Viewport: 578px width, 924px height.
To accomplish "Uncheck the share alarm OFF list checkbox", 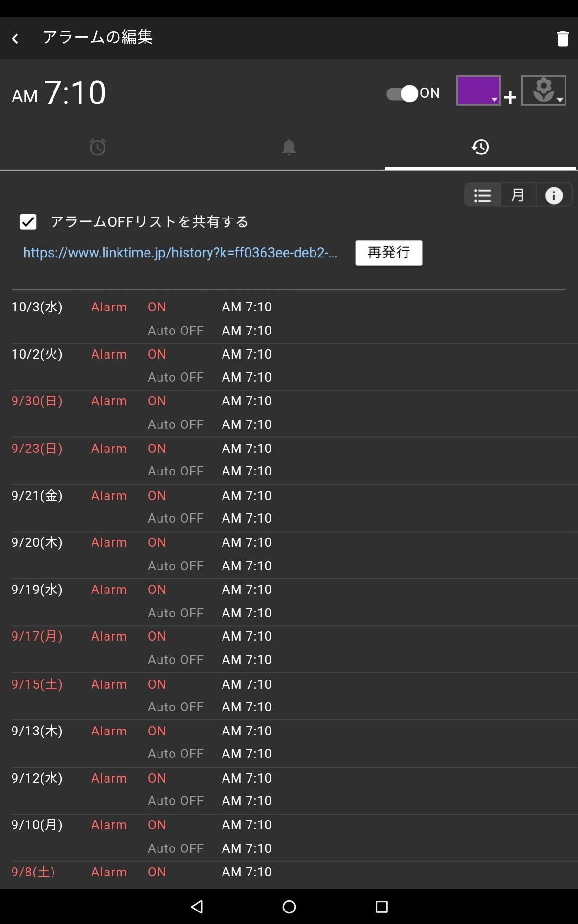I will point(28,222).
